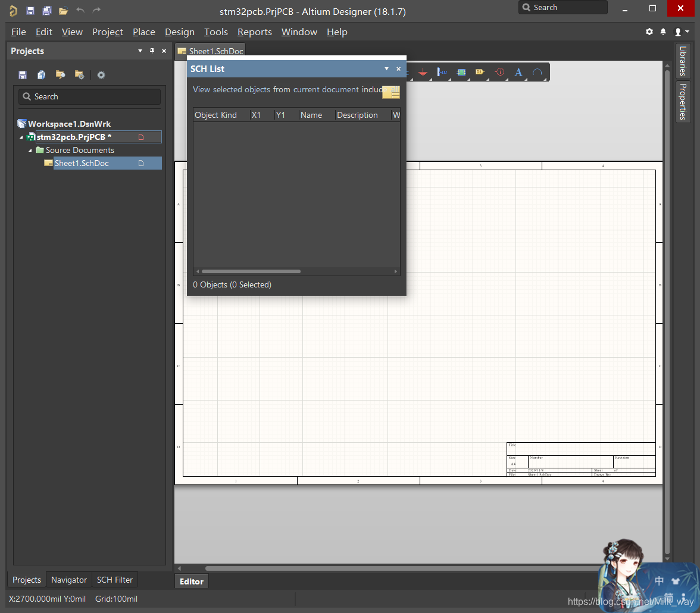Click the title bar Search field
Image resolution: width=700 pixels, height=613 pixels.
click(562, 8)
